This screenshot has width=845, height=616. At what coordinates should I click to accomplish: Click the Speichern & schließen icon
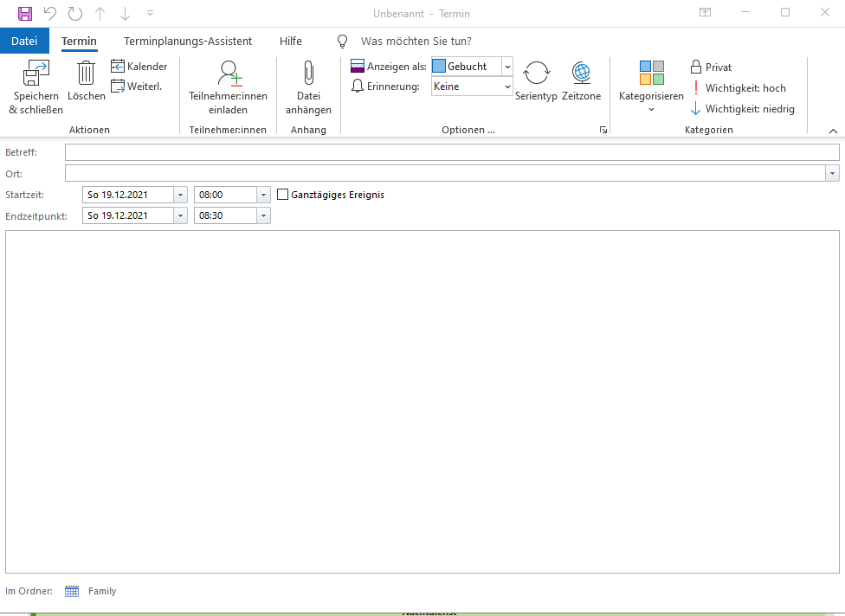[x=35, y=74]
